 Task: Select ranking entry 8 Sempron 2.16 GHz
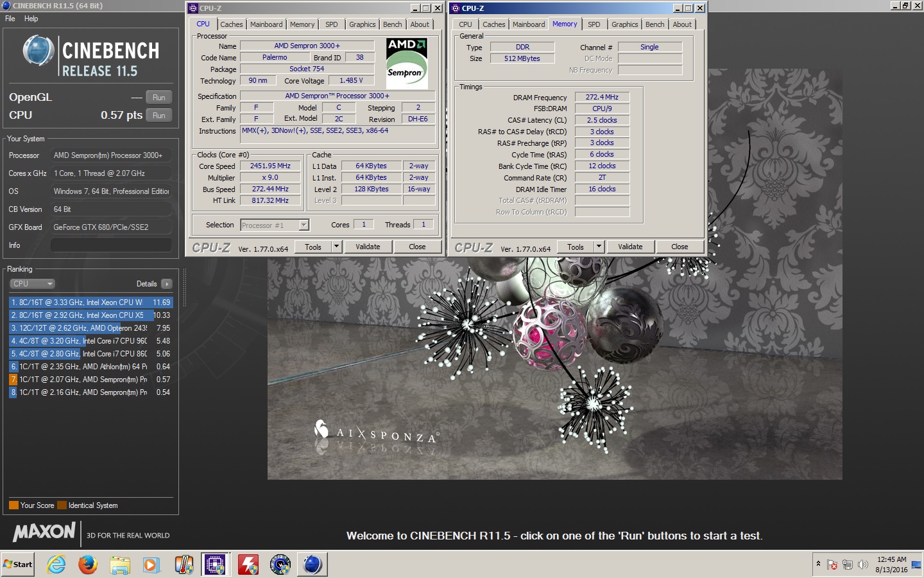click(90, 392)
